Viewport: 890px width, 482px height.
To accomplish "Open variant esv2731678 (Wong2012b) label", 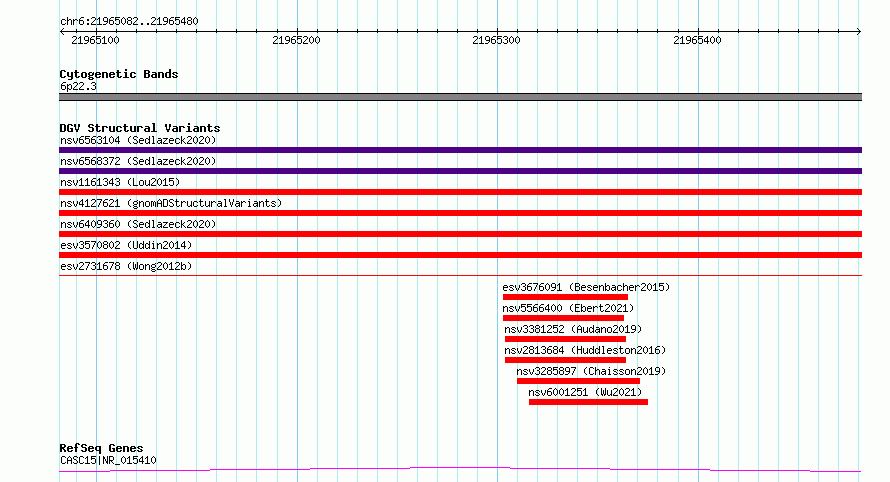I will pos(126,266).
